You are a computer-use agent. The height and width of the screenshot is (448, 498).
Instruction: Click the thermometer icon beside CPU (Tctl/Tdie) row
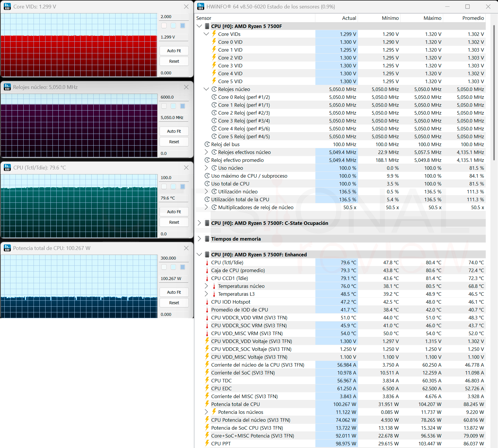click(x=207, y=262)
